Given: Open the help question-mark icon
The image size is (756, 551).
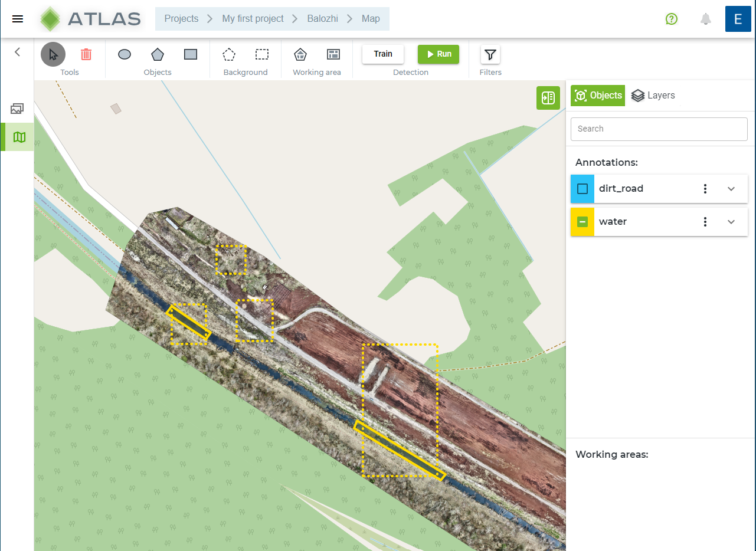Looking at the screenshot, I should pos(672,19).
